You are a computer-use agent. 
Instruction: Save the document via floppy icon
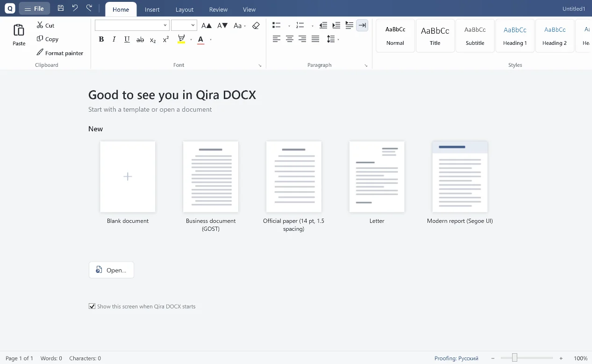[x=61, y=8]
